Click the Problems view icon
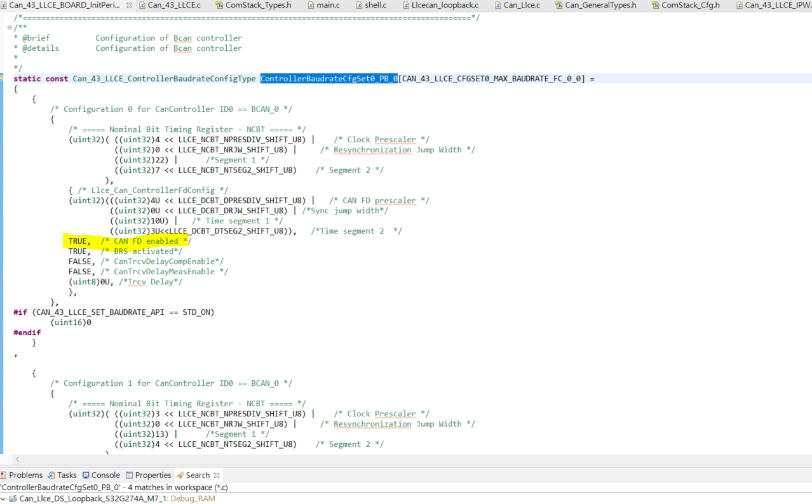Screen dimensions: 812x504 click(4, 475)
